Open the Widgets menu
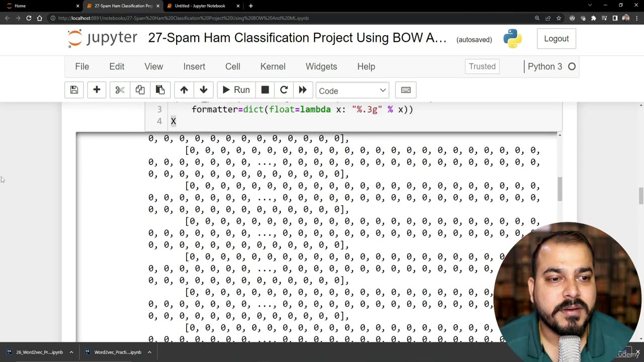 click(x=321, y=66)
